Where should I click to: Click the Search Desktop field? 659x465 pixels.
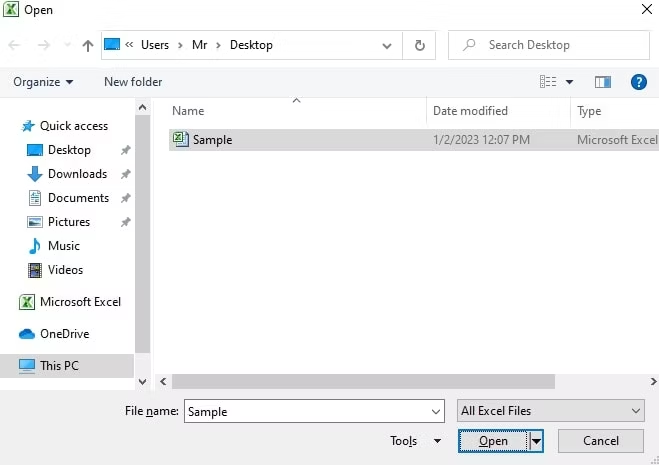tap(548, 45)
